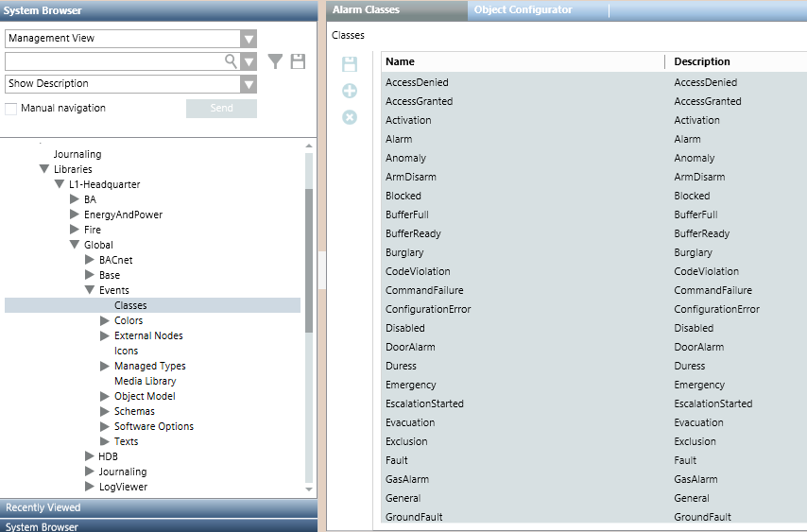
Task: Click the save icon in Classes panel
Action: 350,64
